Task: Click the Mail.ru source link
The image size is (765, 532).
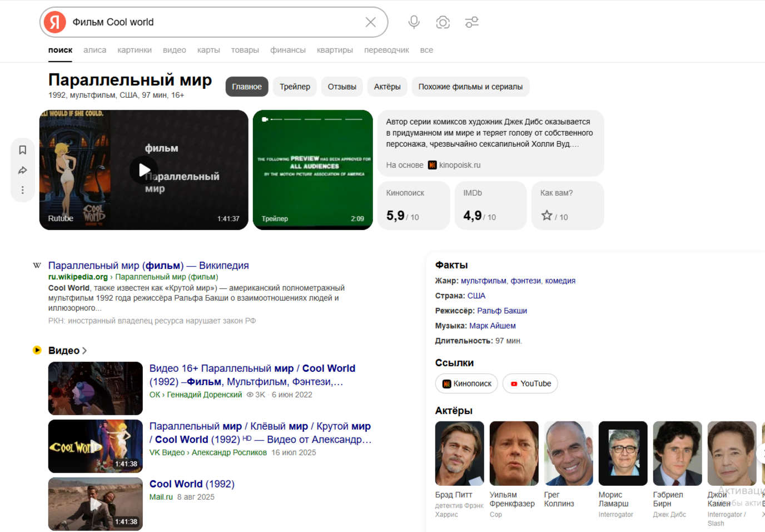Action: click(161, 497)
